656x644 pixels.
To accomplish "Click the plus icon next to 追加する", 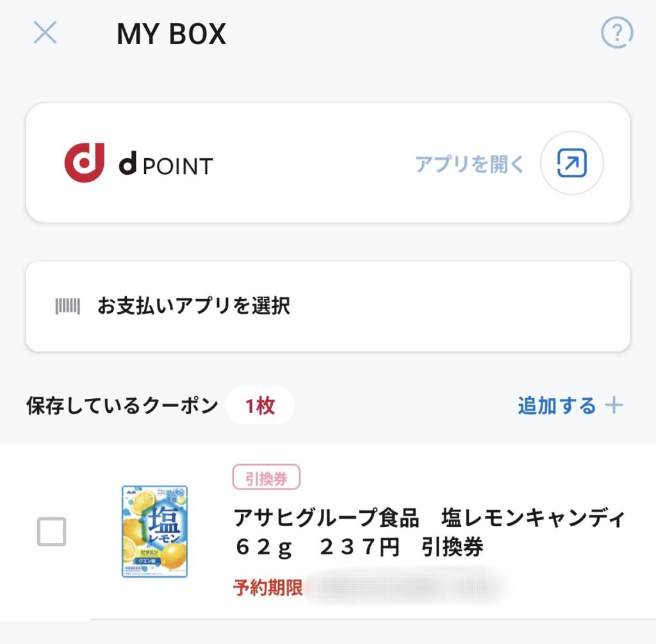I will (x=614, y=405).
